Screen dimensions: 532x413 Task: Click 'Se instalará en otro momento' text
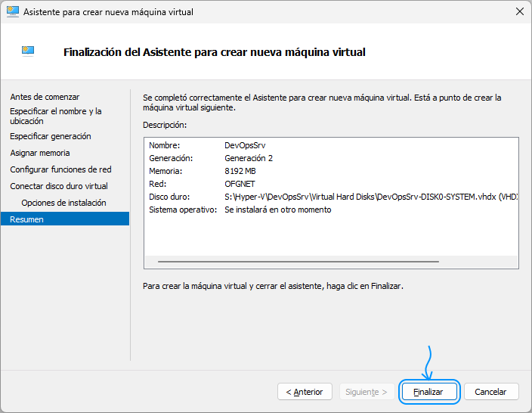[x=278, y=210]
